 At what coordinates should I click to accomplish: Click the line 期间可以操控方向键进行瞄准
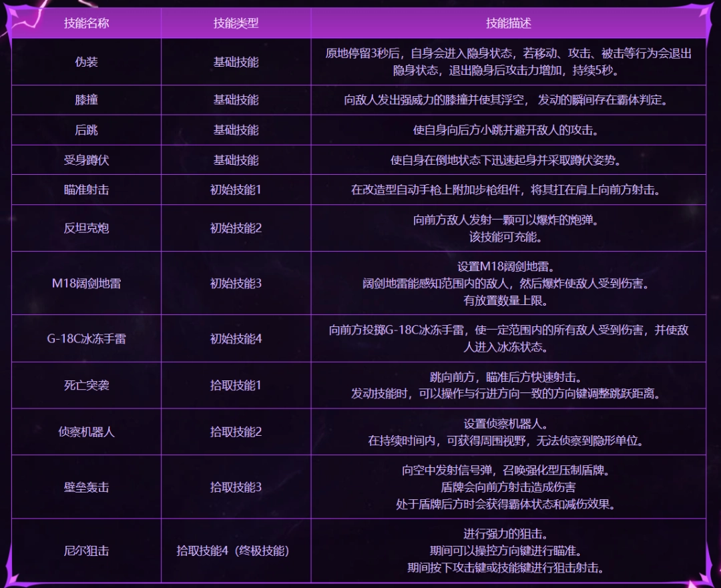[506, 551]
